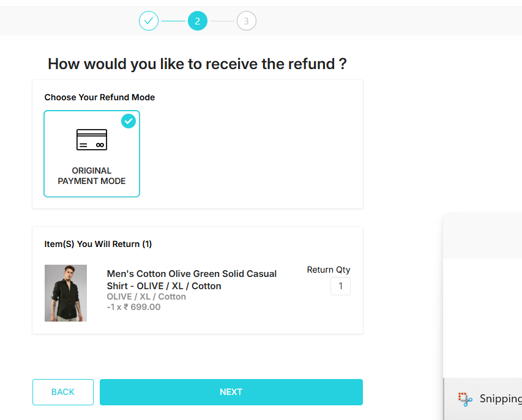Click the gray OLIVE / XL / Cotton variant subtitle
The height and width of the screenshot is (420, 522).
point(146,297)
